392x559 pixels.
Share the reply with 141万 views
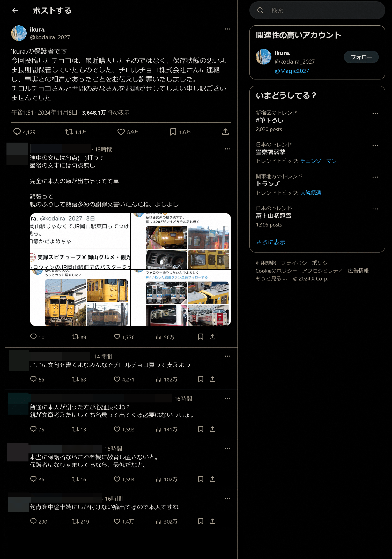212,429
